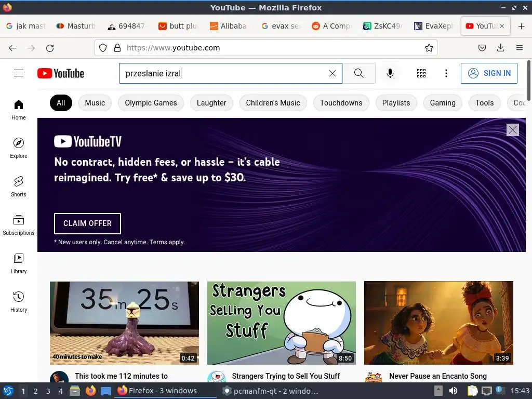Open Firefox application hamburger menu
Viewport: 532px width, 399px height.
[519, 48]
